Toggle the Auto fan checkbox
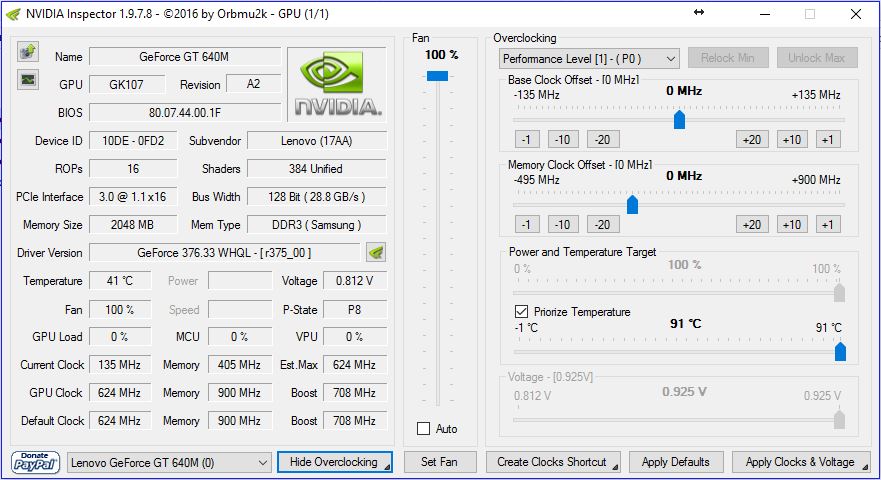Image resolution: width=881 pixels, height=480 pixels. [424, 429]
